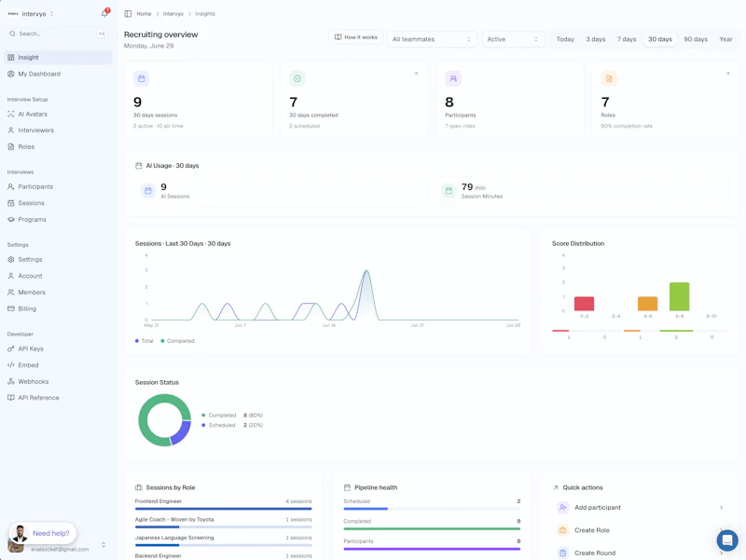746x560 pixels.
Task: Click the orange 4–6 score bar
Action: (x=647, y=304)
